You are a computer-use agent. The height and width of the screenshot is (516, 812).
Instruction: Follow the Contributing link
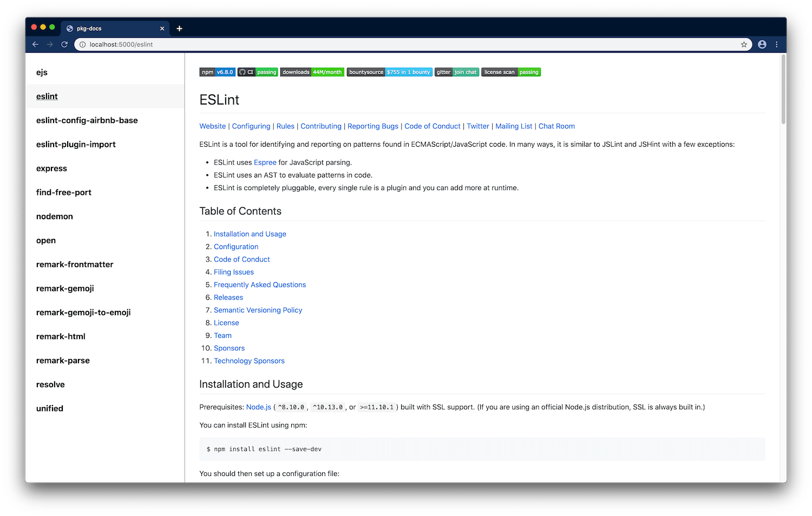pyautogui.click(x=321, y=126)
